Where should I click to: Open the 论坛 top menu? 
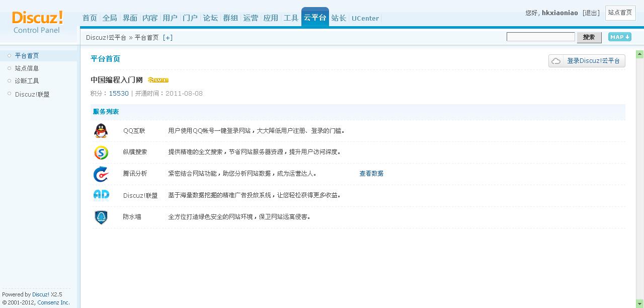coord(210,18)
